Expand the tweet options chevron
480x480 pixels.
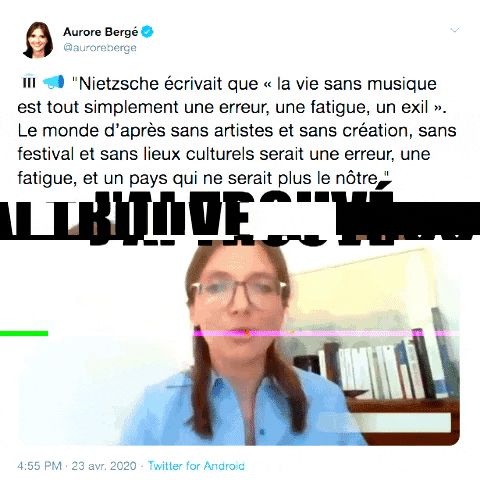click(455, 30)
